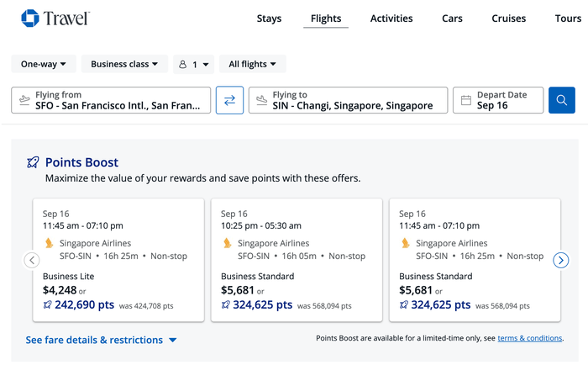
Task: Click rocket icon beside 324,625 pts on 10:25 pm card
Action: [x=225, y=304]
